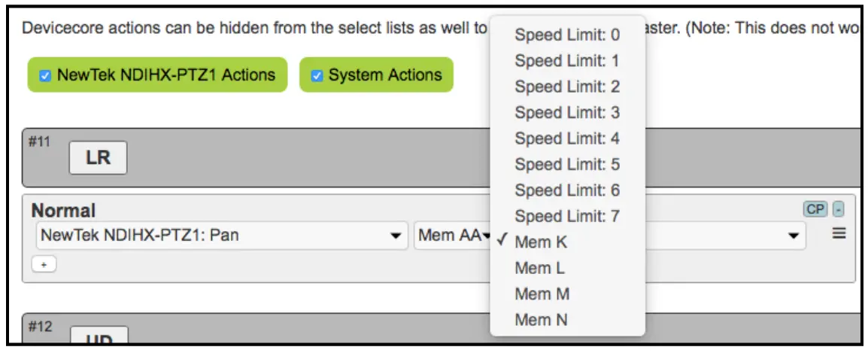
Task: Choose Speed Limit: 2 option
Action: click(567, 87)
